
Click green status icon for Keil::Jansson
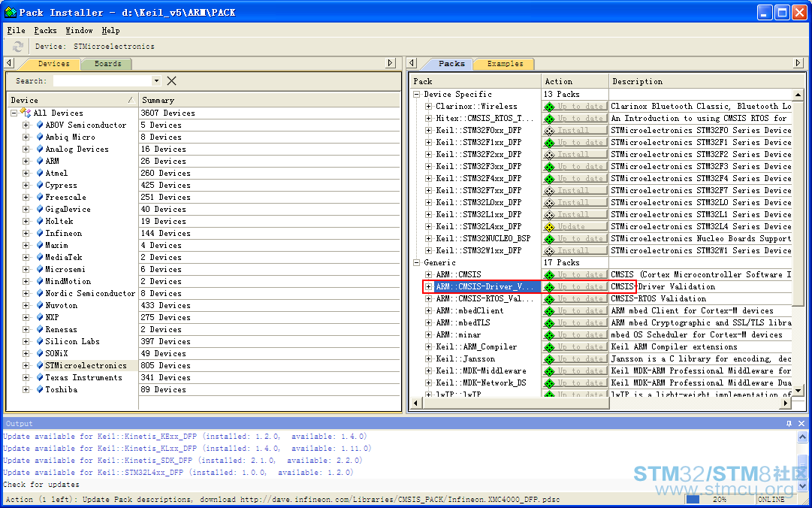[549, 359]
